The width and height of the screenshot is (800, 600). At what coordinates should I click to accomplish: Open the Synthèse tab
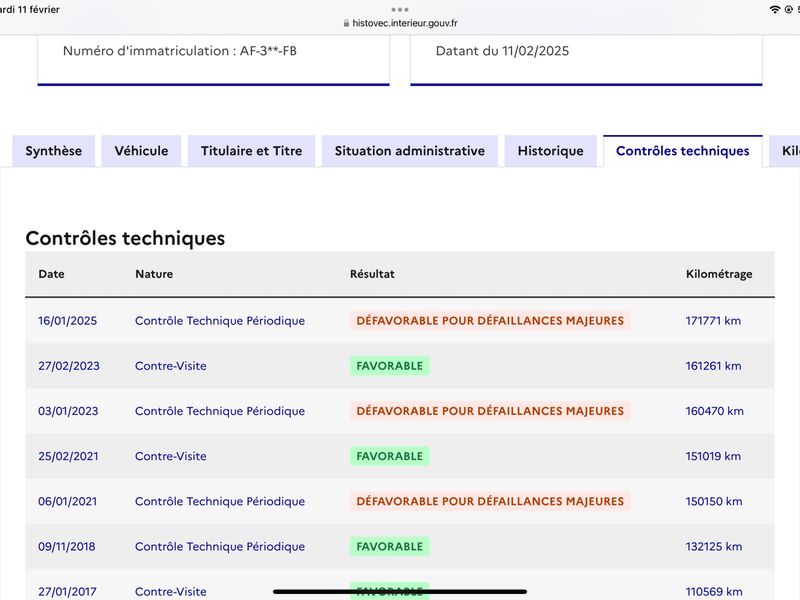coord(54,151)
